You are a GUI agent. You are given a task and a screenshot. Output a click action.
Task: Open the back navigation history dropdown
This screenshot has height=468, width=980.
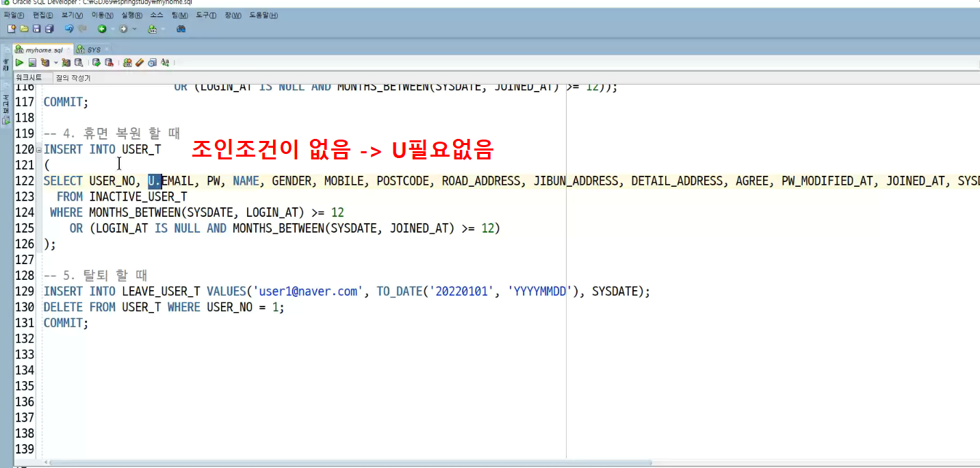point(113,29)
